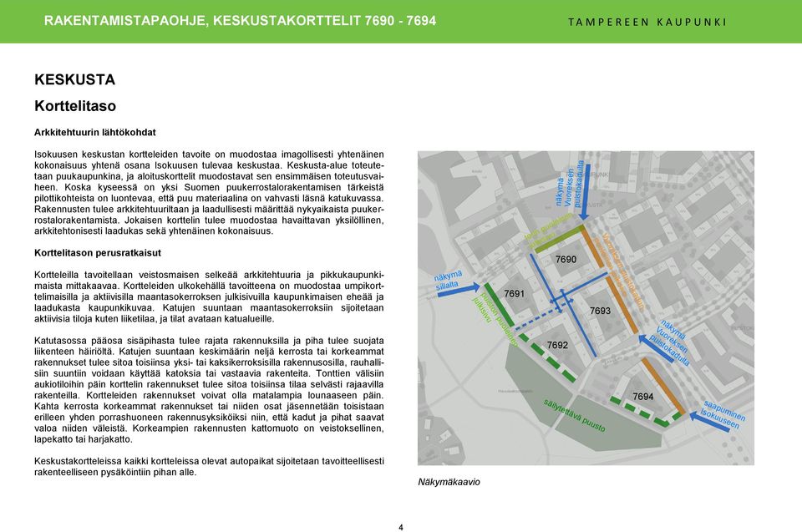This screenshot has height=532, width=802.
Task: Click the paragraph starting "Isokuusen keskustan kortteleiden"
Action: pyautogui.click(x=209, y=192)
